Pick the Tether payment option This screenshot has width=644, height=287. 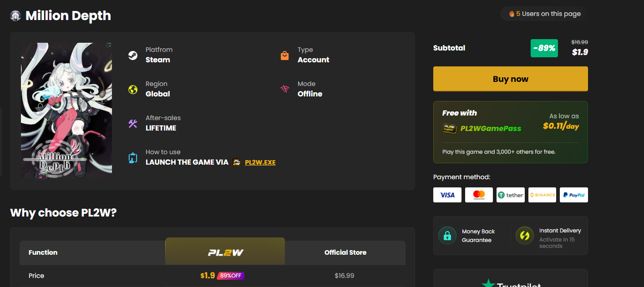click(x=511, y=195)
